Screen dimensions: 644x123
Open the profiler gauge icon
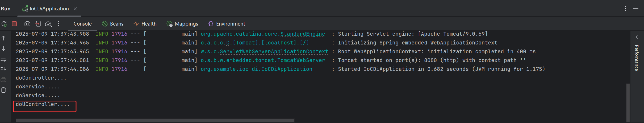tap(48, 24)
